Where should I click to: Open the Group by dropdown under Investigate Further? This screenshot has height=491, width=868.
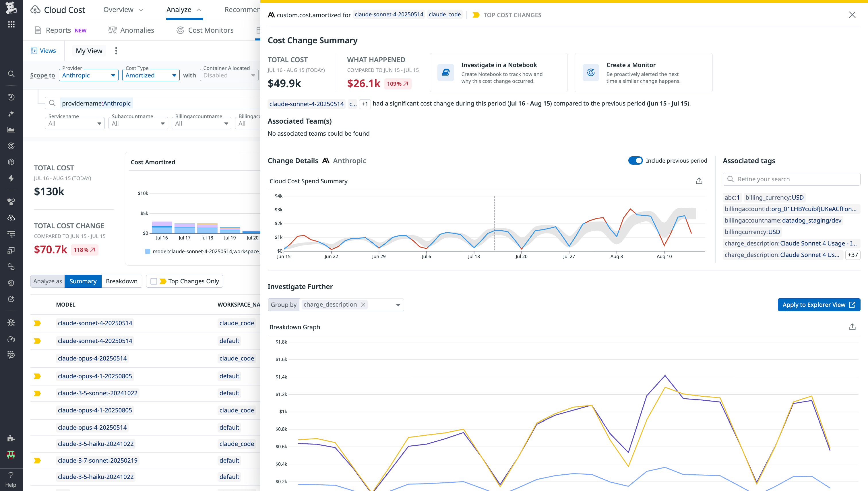[398, 305]
